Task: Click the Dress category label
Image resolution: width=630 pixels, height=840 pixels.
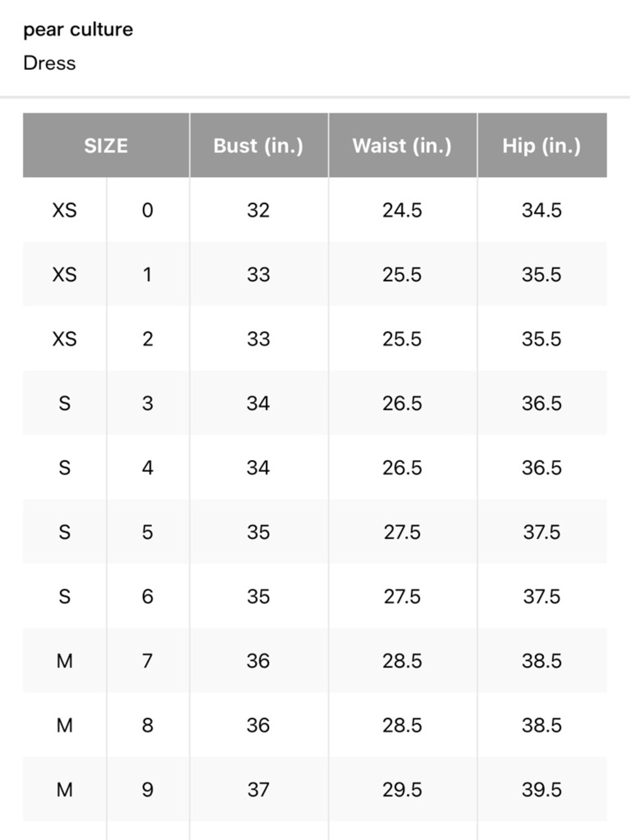Action: tap(49, 63)
